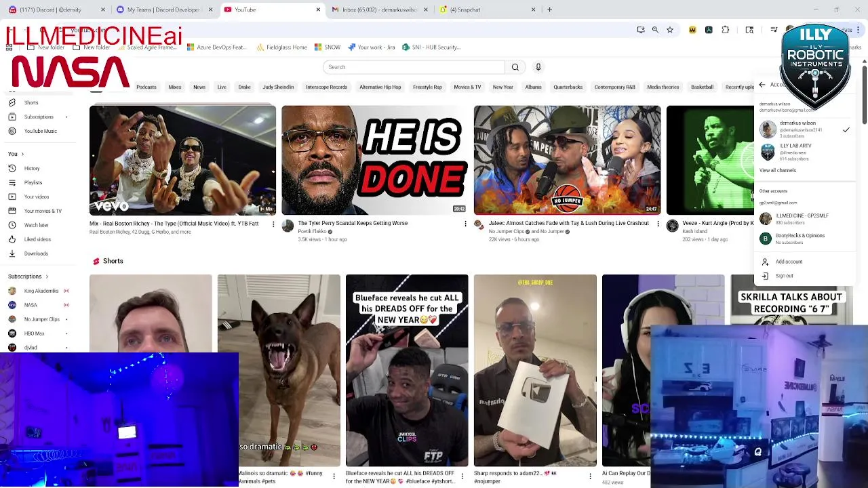
Task: Select the Judy Sheindlin chip
Action: [x=279, y=87]
